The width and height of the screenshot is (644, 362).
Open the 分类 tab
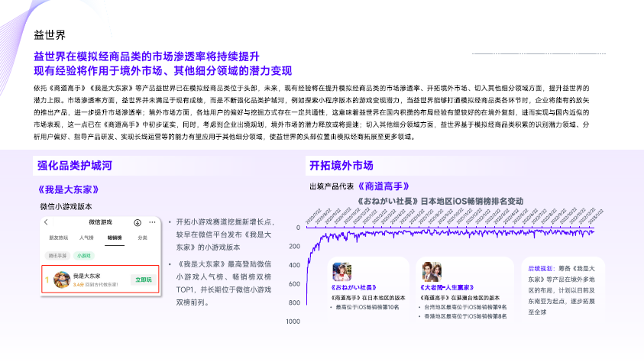tap(143, 238)
